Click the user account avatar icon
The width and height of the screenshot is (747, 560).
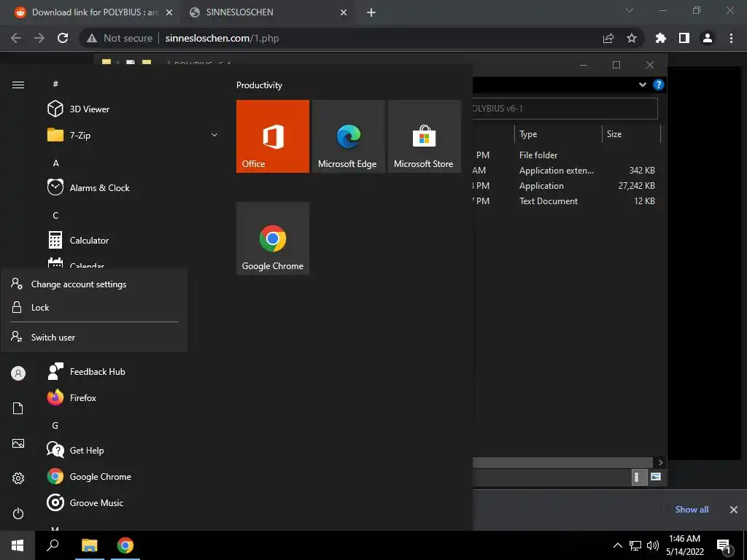(x=18, y=373)
